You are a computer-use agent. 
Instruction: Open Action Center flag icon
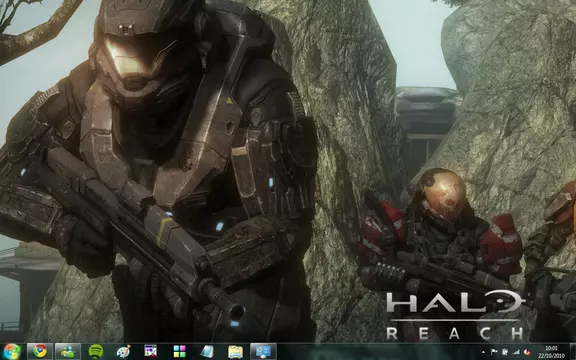[494, 352]
